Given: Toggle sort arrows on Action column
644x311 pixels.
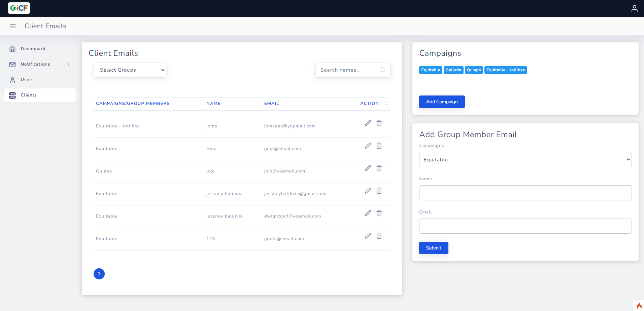Looking at the screenshot, I should point(386,103).
